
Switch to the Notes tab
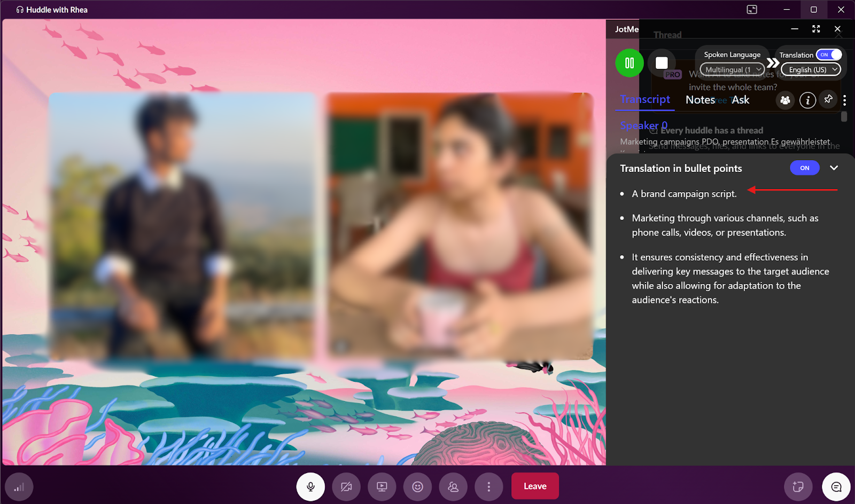point(700,100)
